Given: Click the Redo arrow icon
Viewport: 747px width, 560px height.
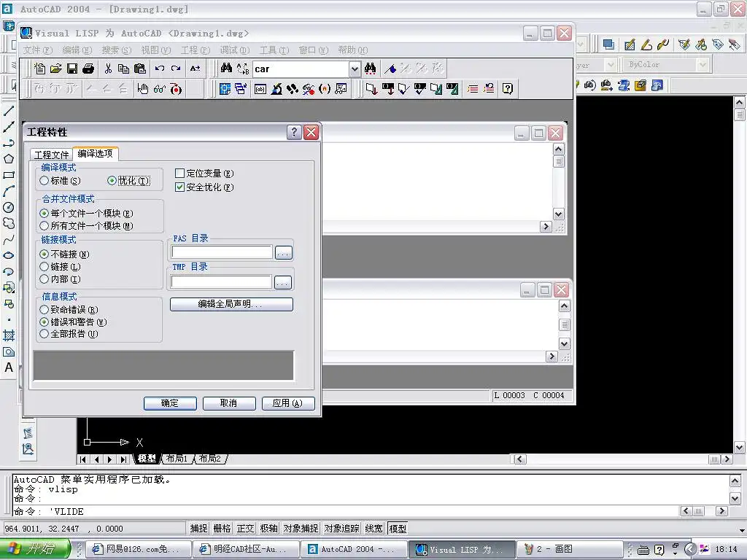Looking at the screenshot, I should pyautogui.click(x=176, y=69).
